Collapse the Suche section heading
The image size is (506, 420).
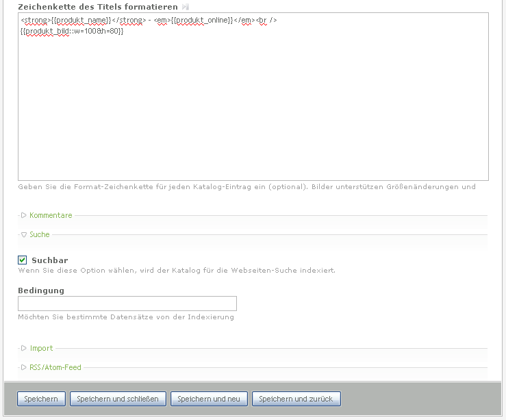click(x=40, y=234)
